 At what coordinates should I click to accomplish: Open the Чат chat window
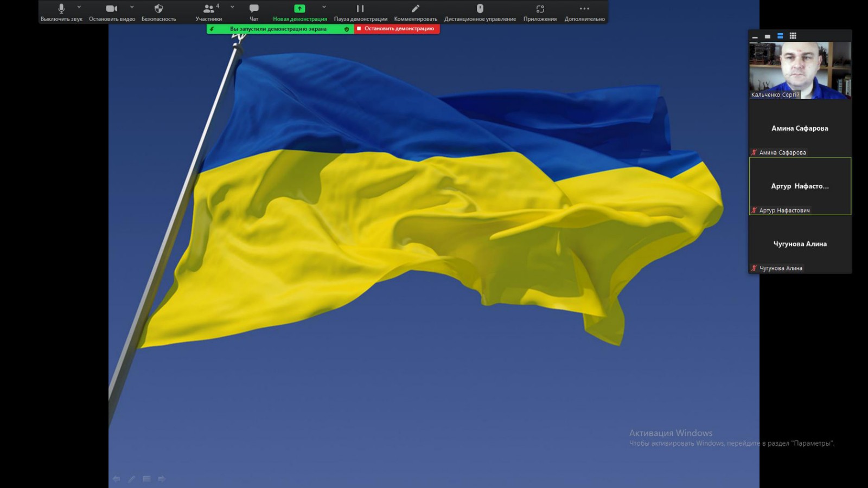click(x=254, y=12)
